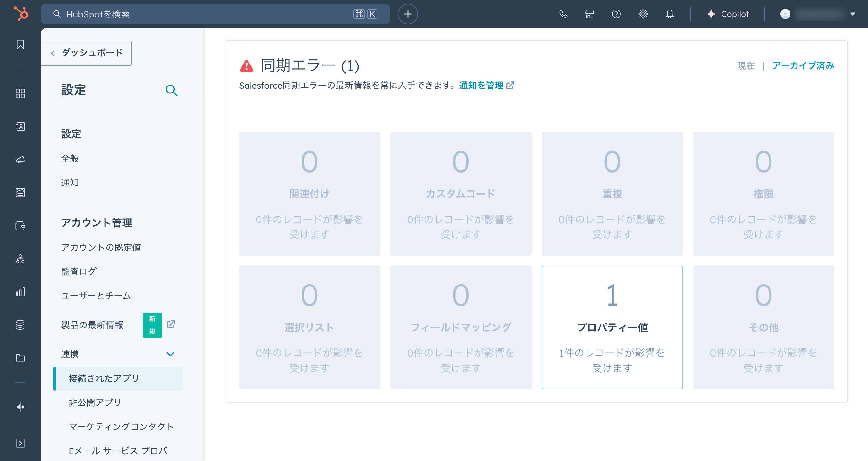Click the red sync error warning icon
This screenshot has height=461, width=868.
point(246,66)
